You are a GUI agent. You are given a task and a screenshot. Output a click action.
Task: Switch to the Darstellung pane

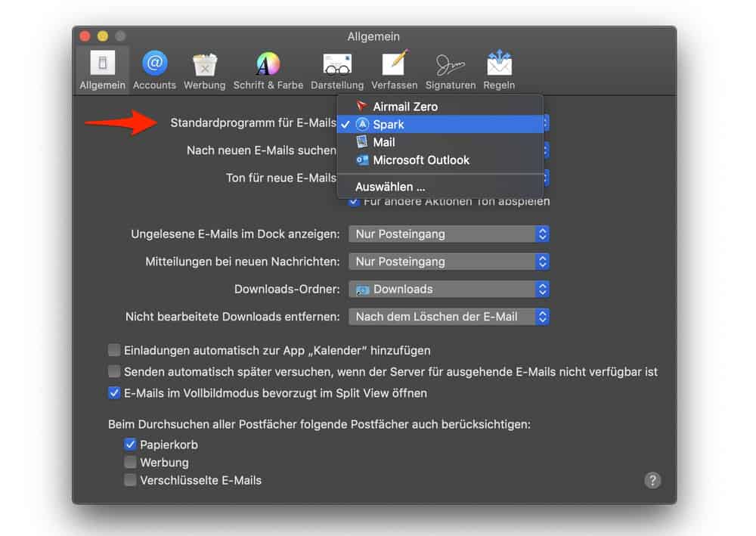click(x=337, y=70)
